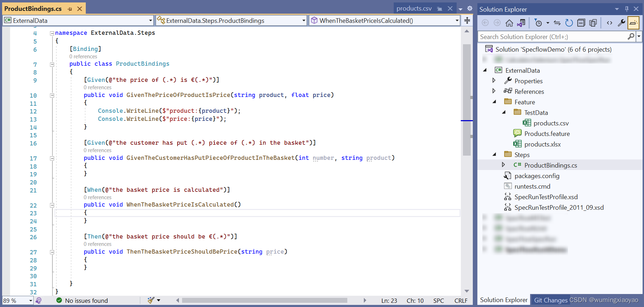
Task: Open the WhenTheBasketPriceIsCalculated member dropdown
Action: click(x=457, y=20)
